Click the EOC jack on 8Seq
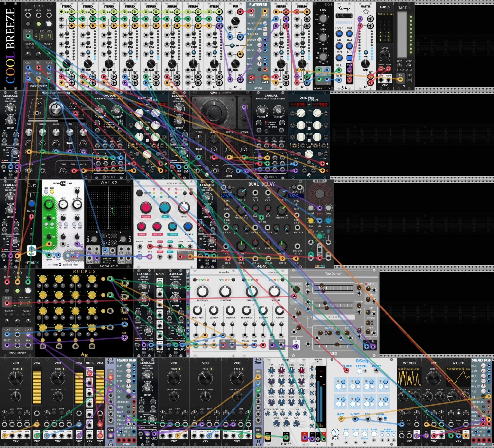 368,419
